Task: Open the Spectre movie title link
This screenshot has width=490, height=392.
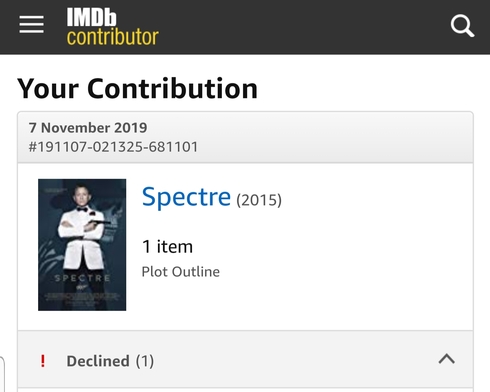Action: click(x=186, y=197)
